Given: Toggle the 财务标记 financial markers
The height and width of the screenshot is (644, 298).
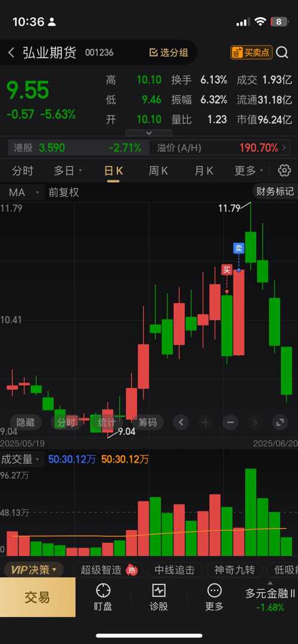Looking at the screenshot, I should [x=275, y=192].
